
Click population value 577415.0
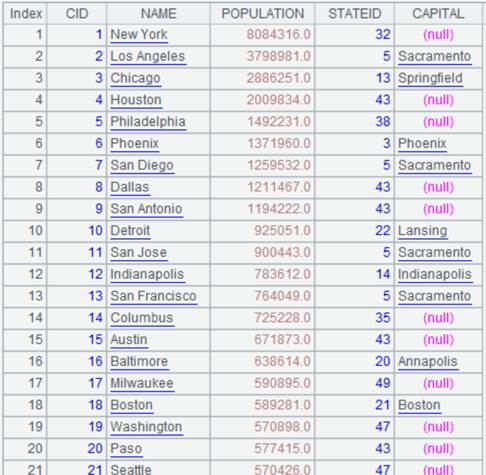pos(283,448)
